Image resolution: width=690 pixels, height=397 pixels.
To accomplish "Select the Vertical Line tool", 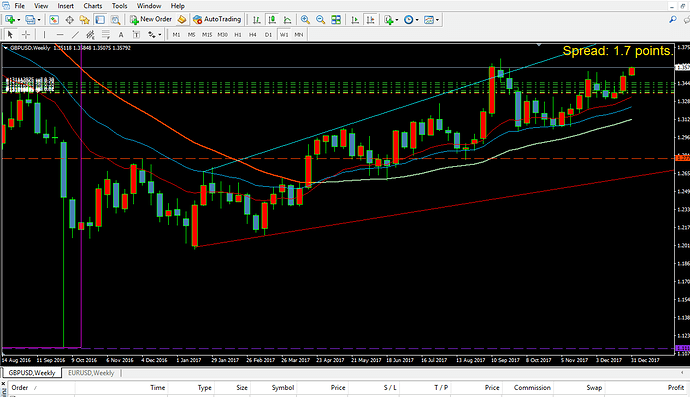I will pos(44,34).
